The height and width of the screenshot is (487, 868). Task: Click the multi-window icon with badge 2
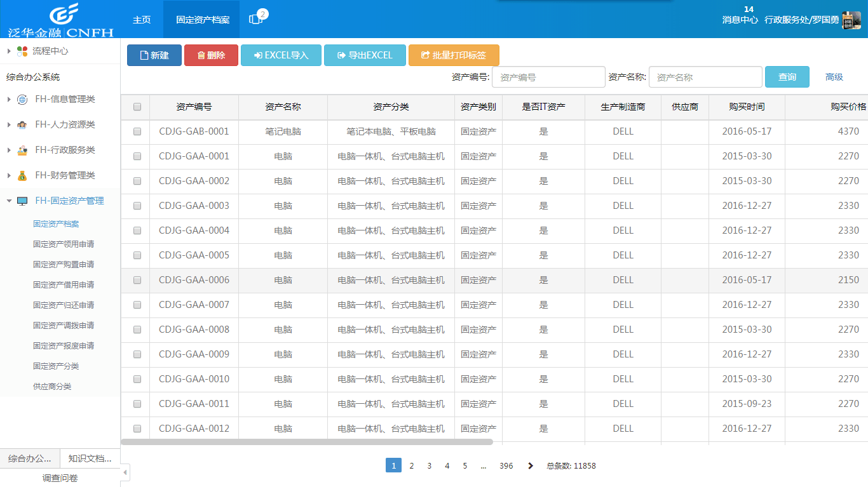pos(256,19)
